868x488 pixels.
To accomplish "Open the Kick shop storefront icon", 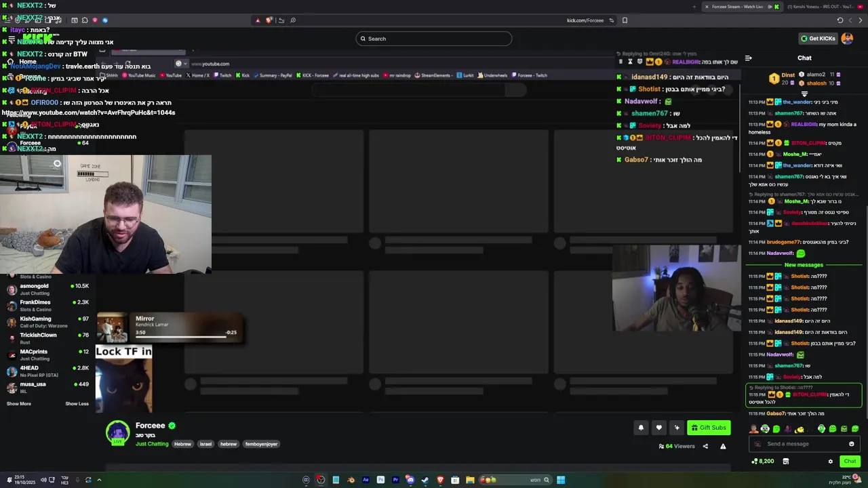I will (785, 462).
